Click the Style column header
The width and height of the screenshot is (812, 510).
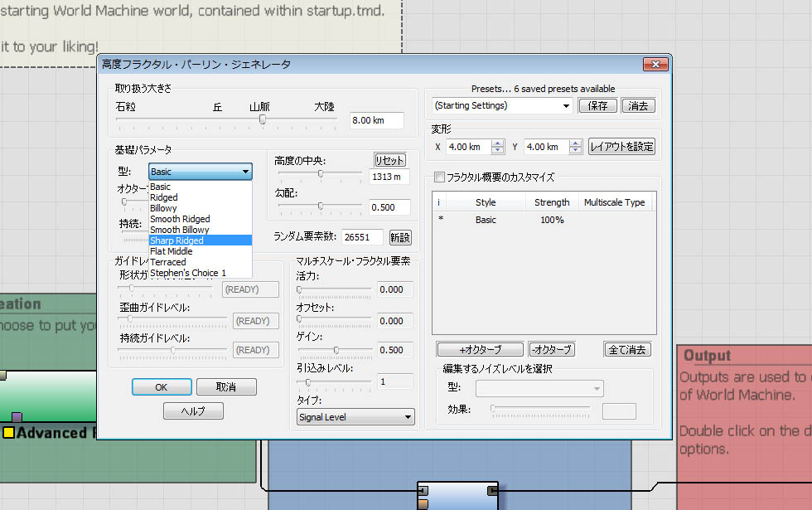486,202
